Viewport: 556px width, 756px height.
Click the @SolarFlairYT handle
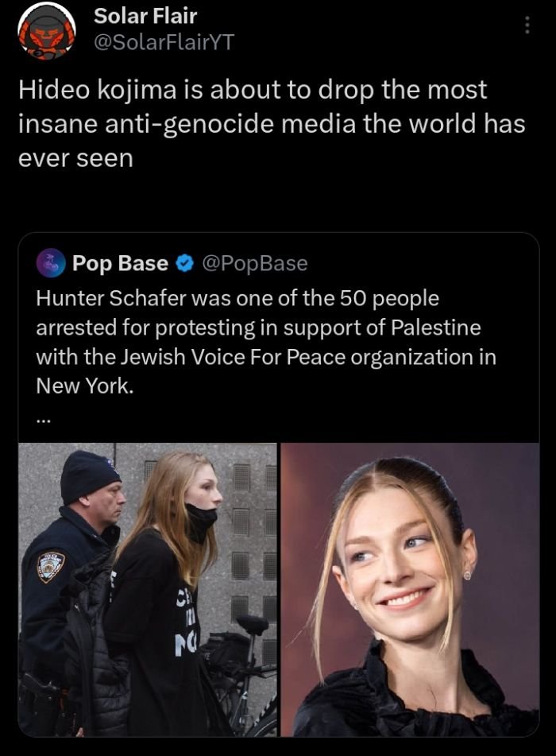pos(164,42)
